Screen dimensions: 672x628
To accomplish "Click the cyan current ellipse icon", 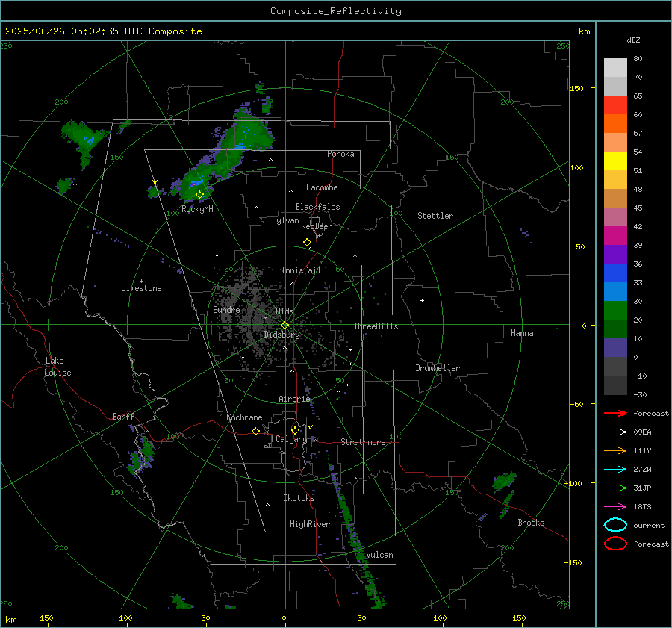I will click(615, 525).
